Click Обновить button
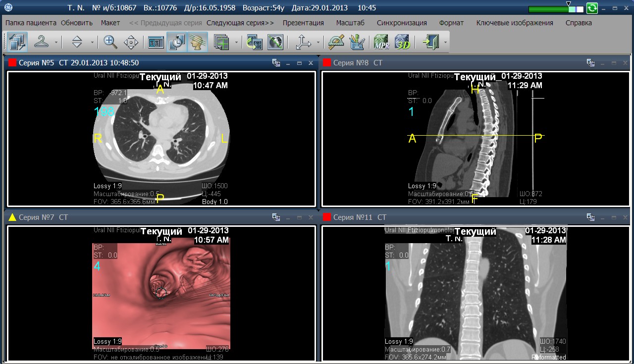The image size is (634, 364). pos(77,23)
